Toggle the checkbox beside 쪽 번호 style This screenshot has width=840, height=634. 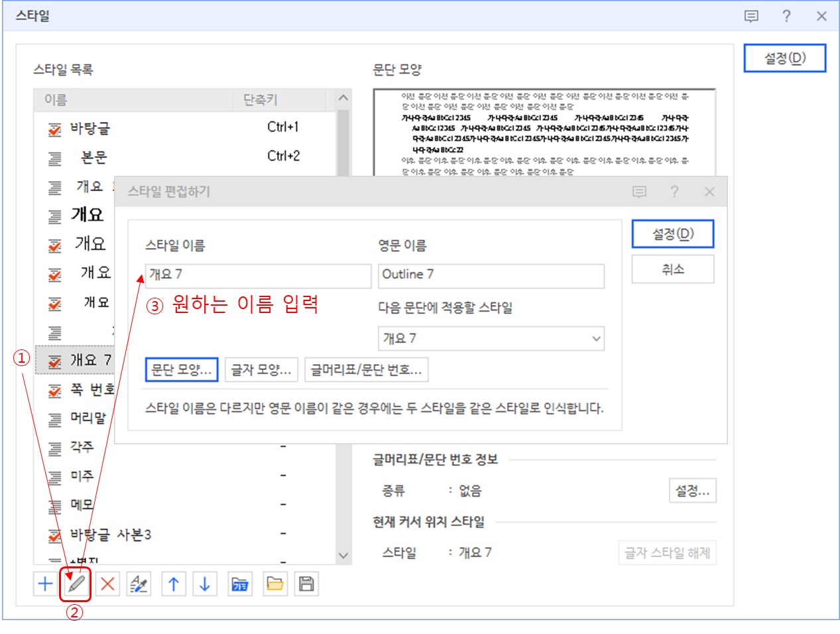point(54,390)
